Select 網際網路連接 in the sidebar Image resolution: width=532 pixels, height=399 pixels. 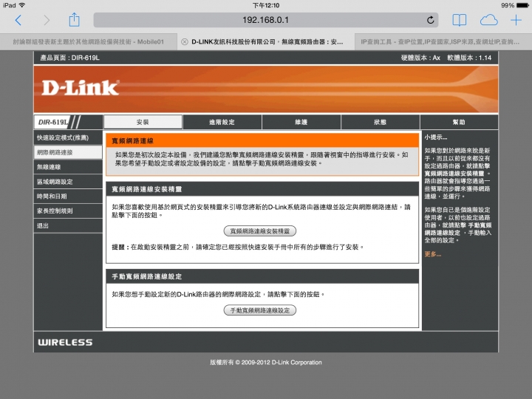coord(68,152)
